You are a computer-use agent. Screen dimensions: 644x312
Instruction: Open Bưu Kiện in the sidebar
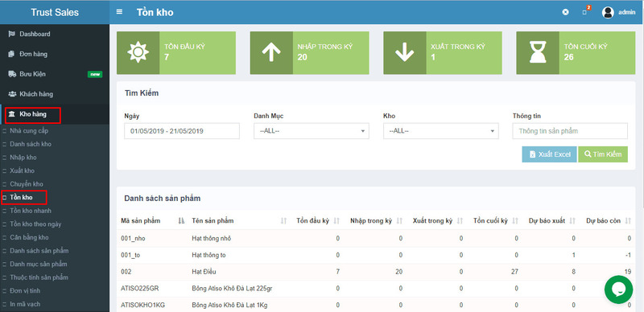coord(55,74)
